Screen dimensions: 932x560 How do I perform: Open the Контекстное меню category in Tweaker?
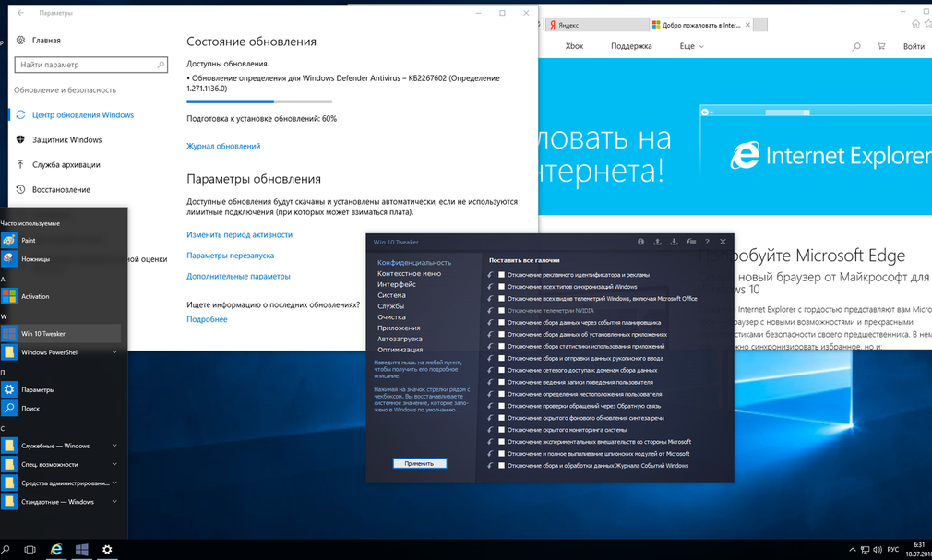(x=409, y=273)
